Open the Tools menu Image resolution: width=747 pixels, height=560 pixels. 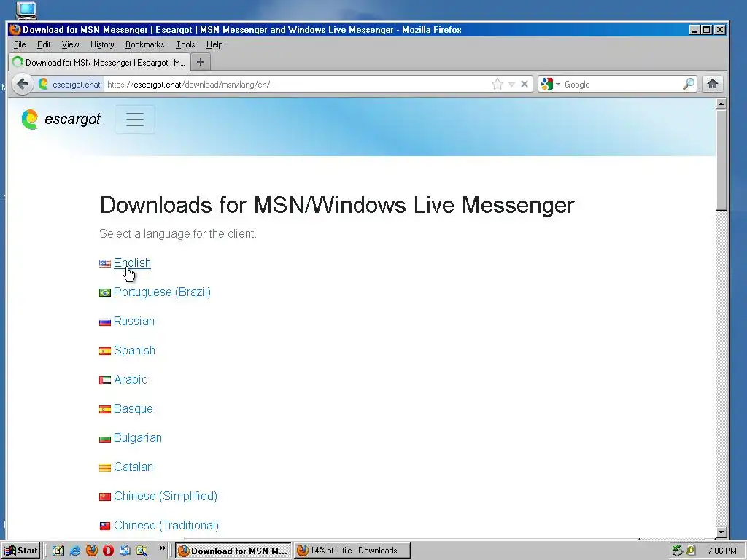(x=185, y=44)
